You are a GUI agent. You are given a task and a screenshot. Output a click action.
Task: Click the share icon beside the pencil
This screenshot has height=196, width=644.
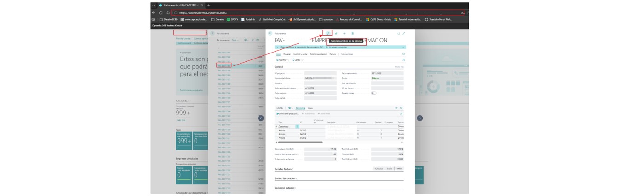(x=336, y=33)
